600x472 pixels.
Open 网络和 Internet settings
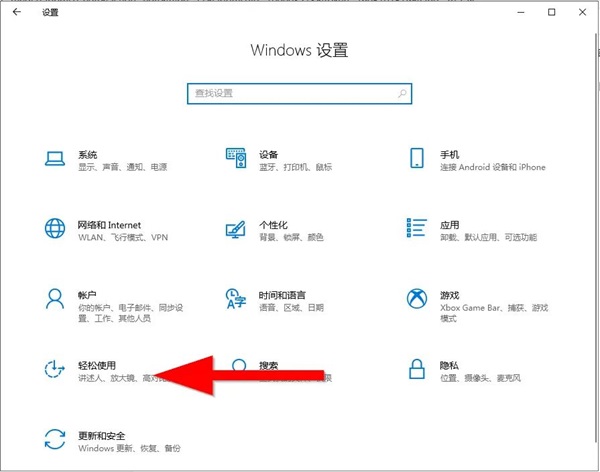coord(109,225)
